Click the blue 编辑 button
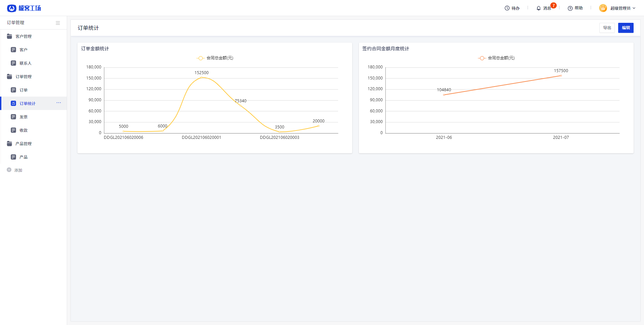This screenshot has width=644, height=325. tap(626, 28)
